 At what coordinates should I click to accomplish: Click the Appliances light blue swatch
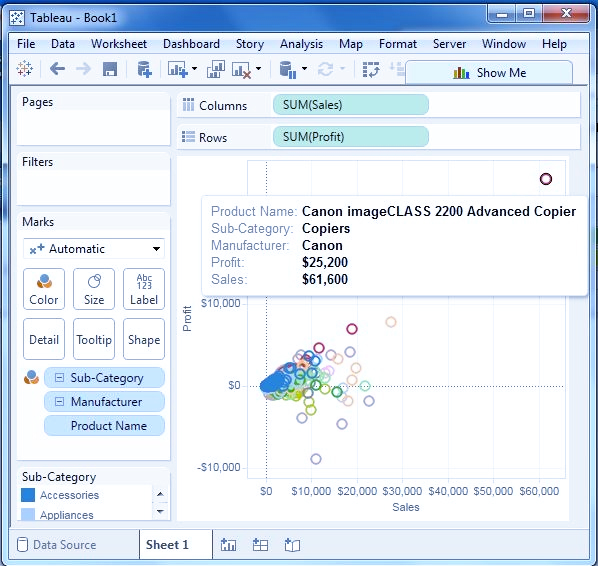(28, 514)
